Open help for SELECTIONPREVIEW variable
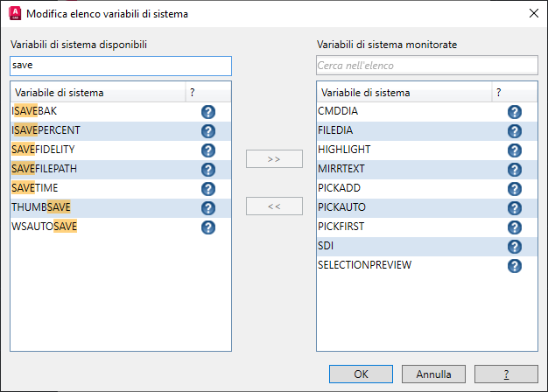 515,266
